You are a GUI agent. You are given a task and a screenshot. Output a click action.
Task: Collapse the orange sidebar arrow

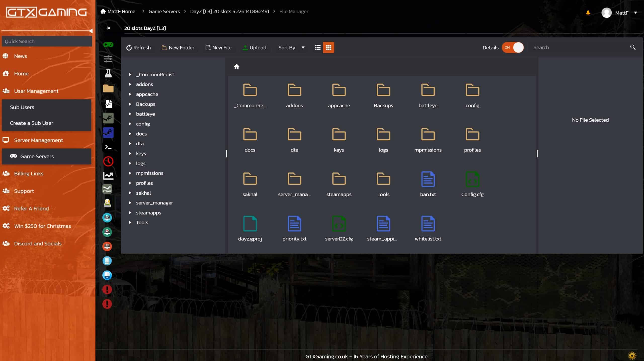pos(91,31)
